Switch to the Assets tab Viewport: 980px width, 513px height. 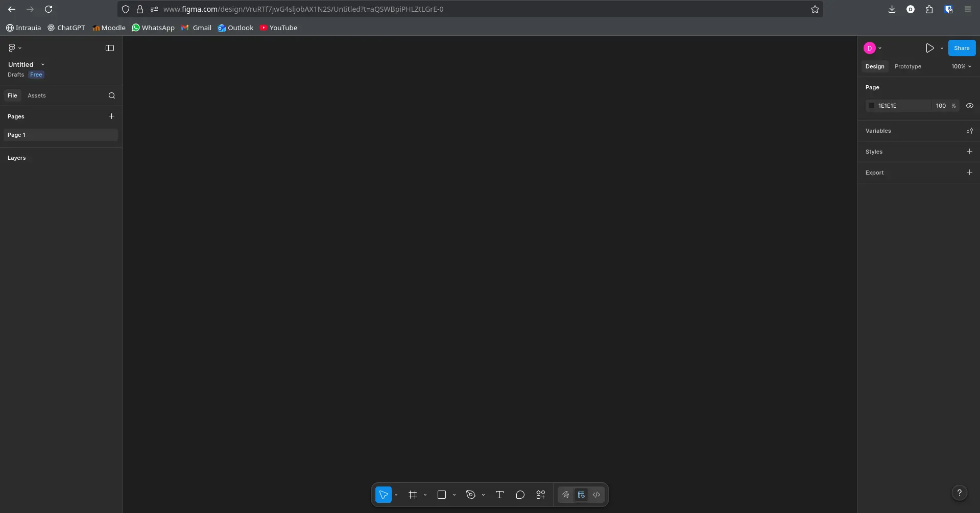[x=37, y=95]
